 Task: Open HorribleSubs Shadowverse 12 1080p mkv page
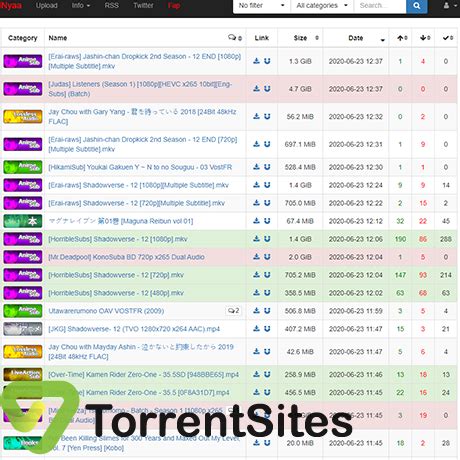(x=118, y=239)
